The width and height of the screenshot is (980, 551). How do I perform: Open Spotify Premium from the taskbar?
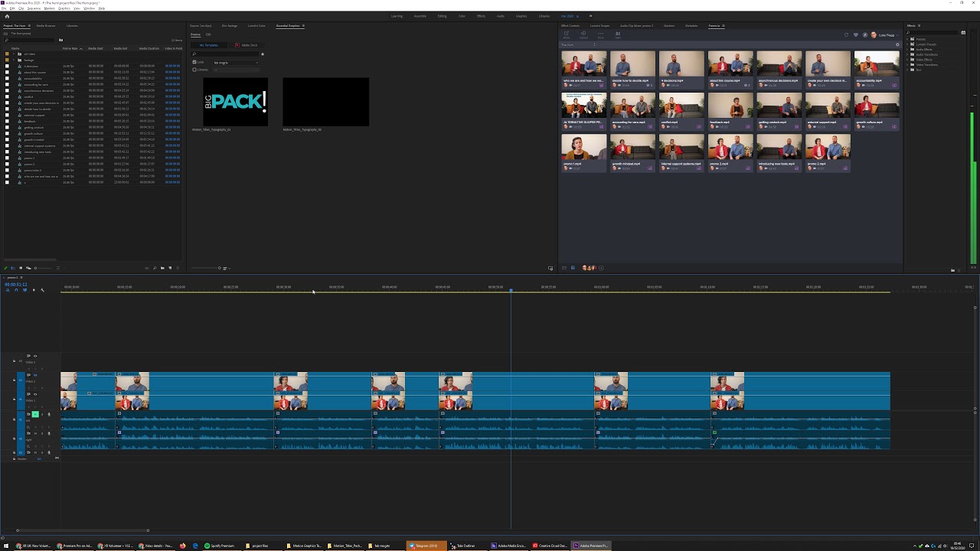pos(223,546)
